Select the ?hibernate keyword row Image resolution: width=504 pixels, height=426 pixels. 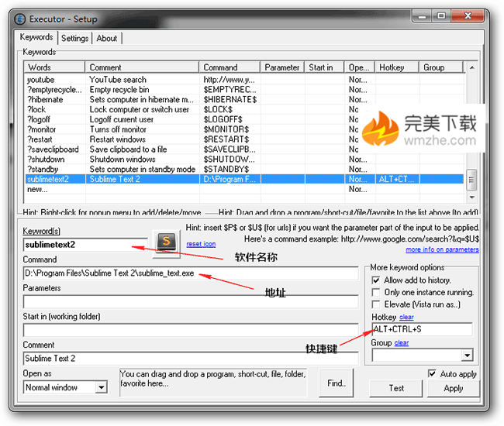[x=244, y=99]
